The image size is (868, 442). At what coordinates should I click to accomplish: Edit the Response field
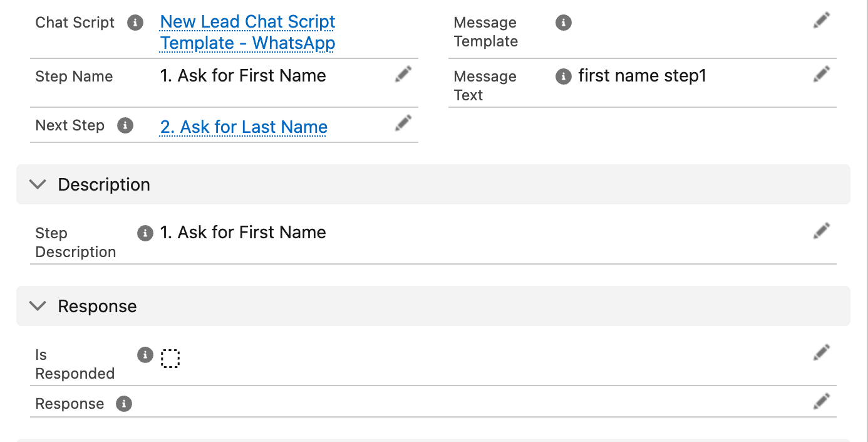pos(822,401)
